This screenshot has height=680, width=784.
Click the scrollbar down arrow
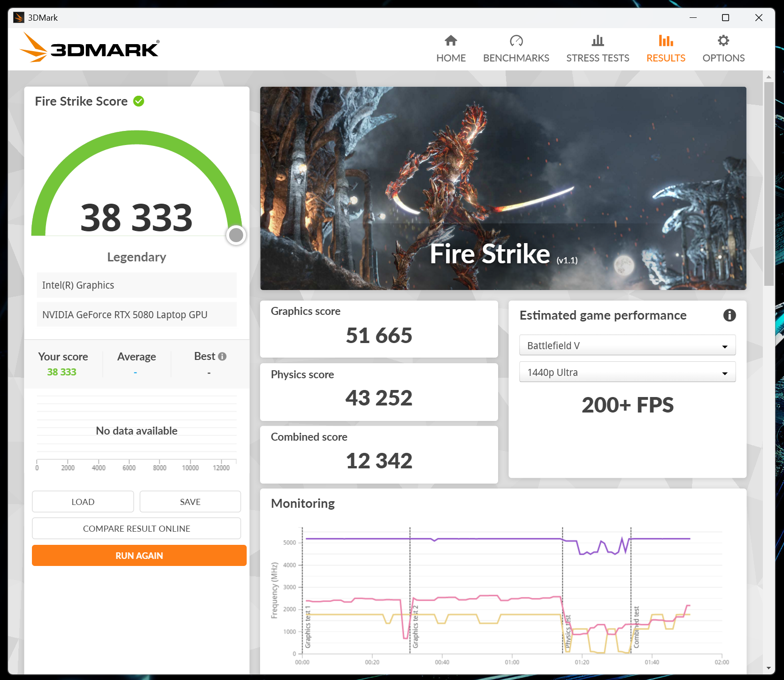point(769,668)
